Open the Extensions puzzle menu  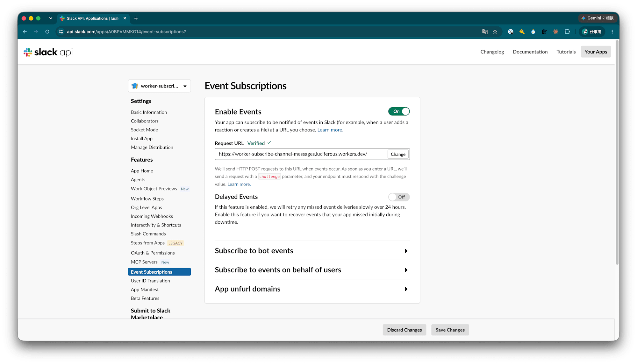[x=567, y=32]
